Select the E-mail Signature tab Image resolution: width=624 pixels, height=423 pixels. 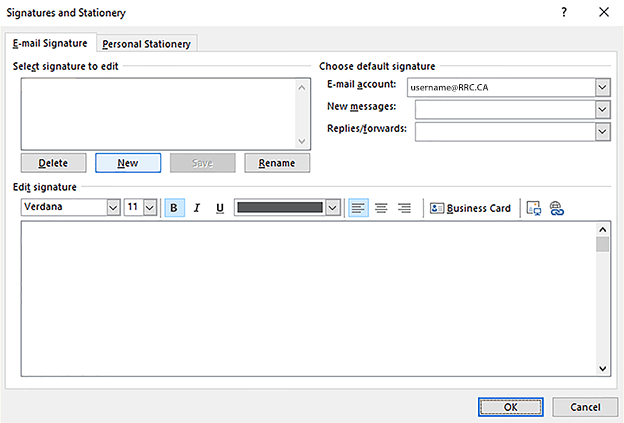point(50,43)
